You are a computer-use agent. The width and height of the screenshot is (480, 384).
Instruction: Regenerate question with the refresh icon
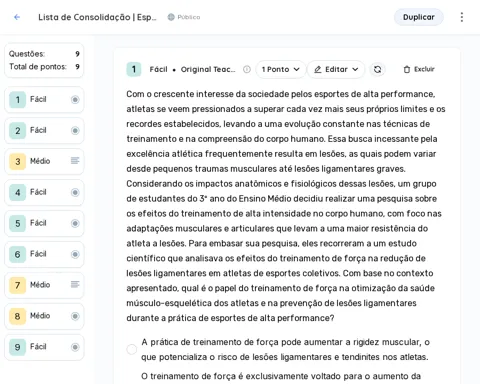click(378, 69)
